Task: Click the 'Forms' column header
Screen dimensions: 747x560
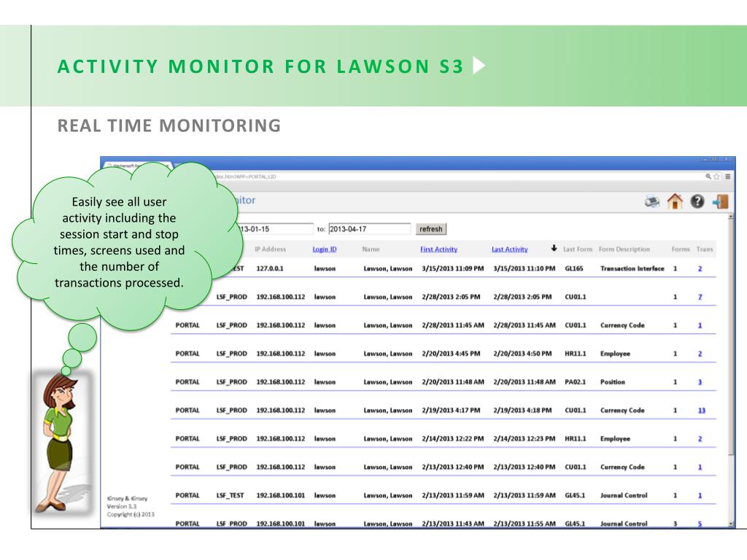Action: 681,249
